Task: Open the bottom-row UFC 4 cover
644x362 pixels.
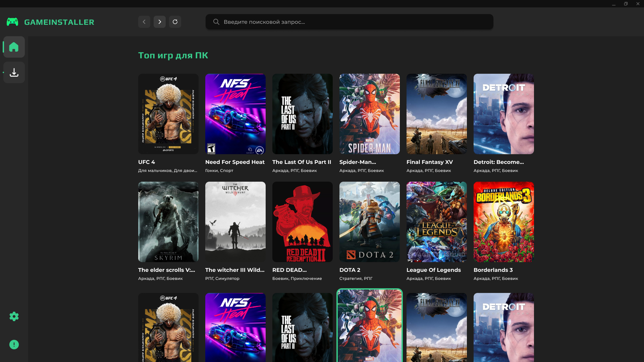Action: pyautogui.click(x=168, y=327)
